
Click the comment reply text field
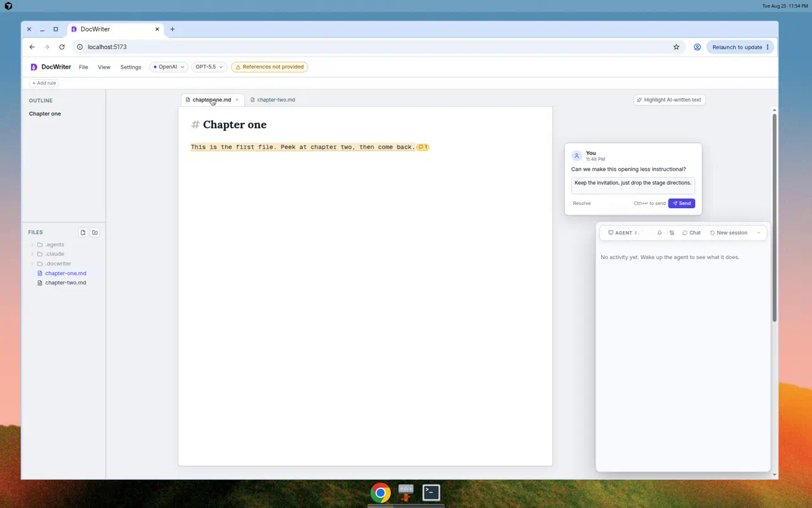click(633, 185)
